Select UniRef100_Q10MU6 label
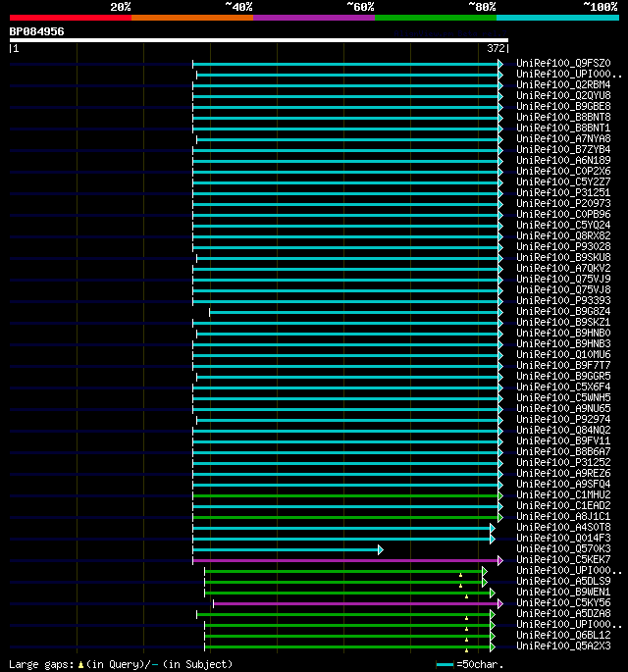628x672 pixels. (x=563, y=354)
